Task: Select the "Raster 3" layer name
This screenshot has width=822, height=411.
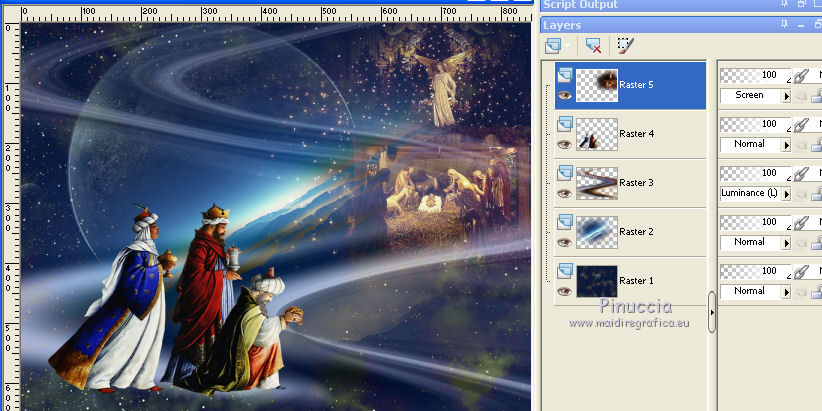Action: (x=636, y=182)
